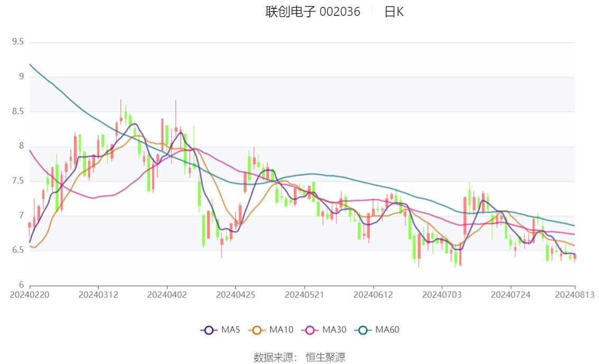Image resolution: width=599 pixels, height=364 pixels.
Task: Select the 日K chart title label
Action: 394,12
